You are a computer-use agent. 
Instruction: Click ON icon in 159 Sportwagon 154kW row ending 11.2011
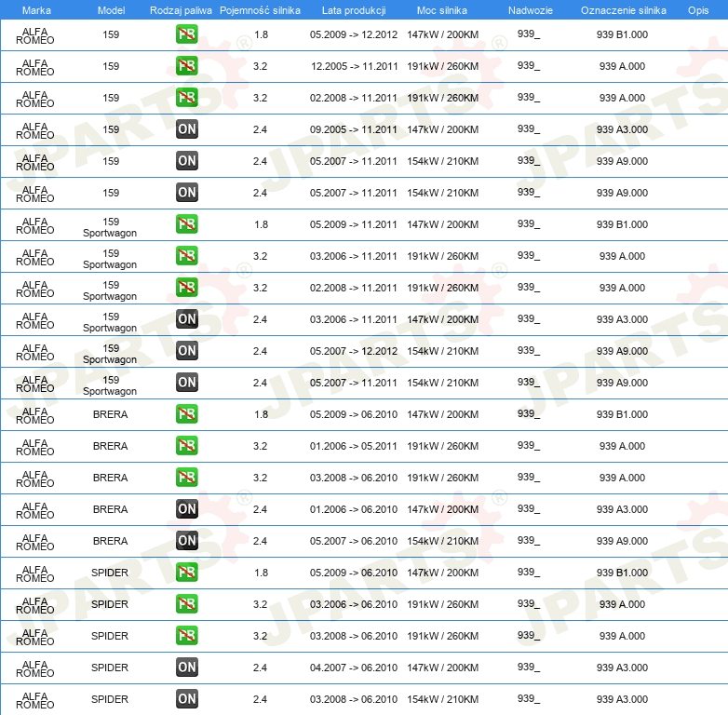click(x=186, y=382)
